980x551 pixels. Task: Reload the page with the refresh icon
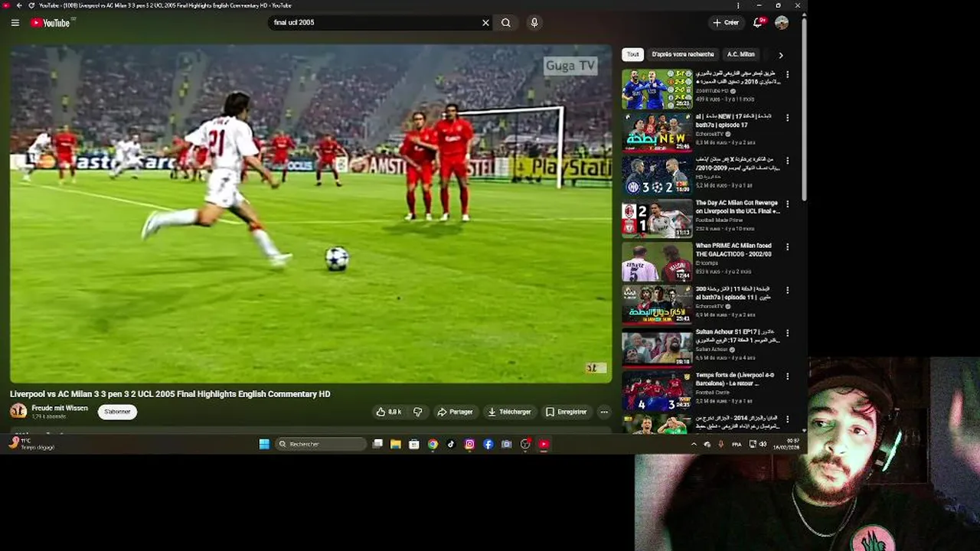31,5
